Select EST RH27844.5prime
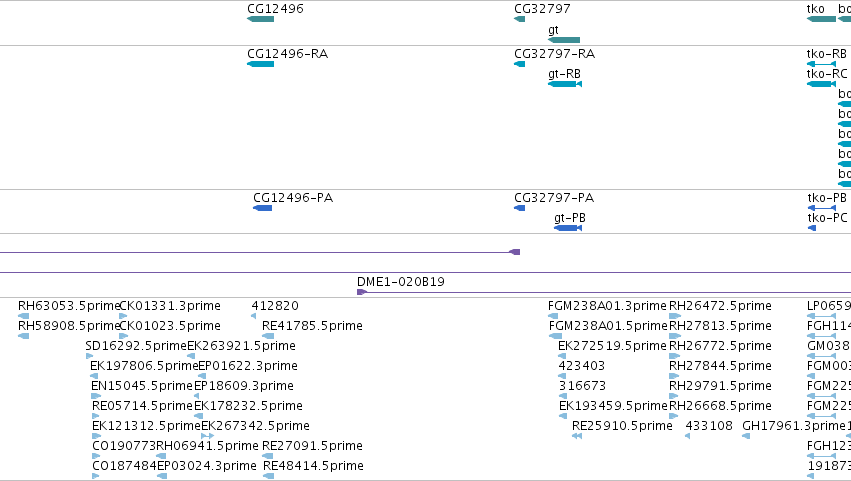The height and width of the screenshot is (481, 851). tap(720, 366)
